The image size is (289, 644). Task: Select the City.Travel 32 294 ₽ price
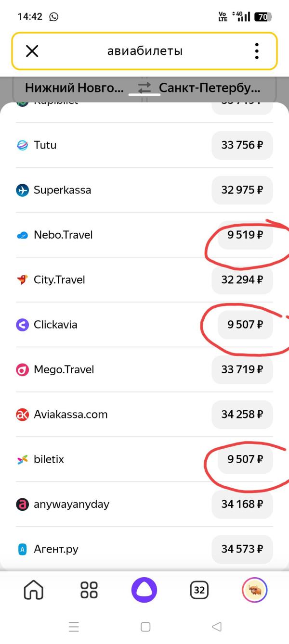[x=242, y=280]
